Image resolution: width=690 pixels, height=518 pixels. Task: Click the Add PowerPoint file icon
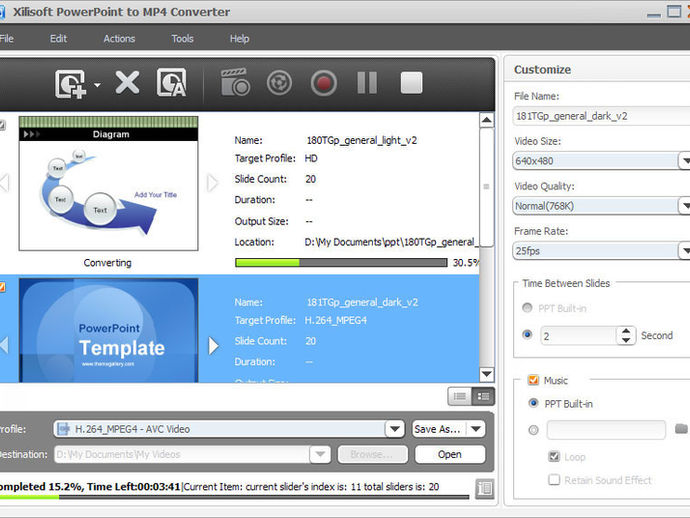point(70,84)
